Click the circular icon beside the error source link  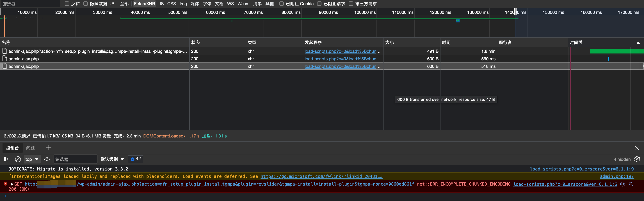pos(623,184)
